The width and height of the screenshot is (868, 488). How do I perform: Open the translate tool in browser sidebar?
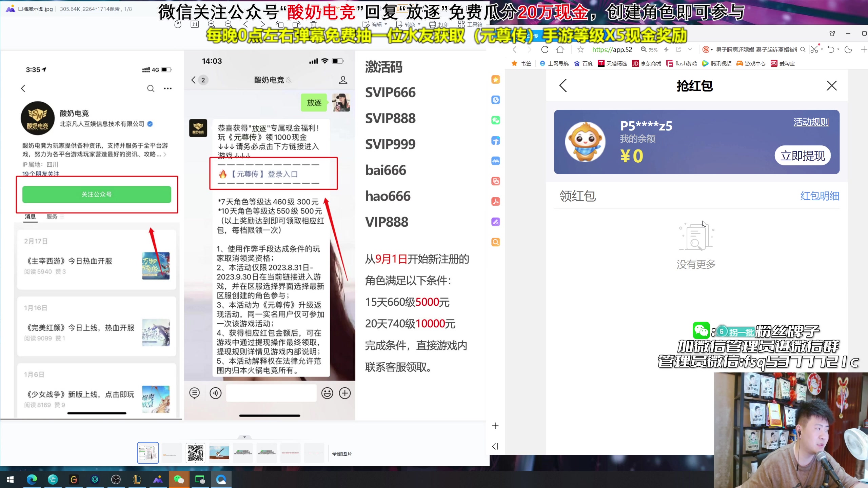tap(495, 181)
